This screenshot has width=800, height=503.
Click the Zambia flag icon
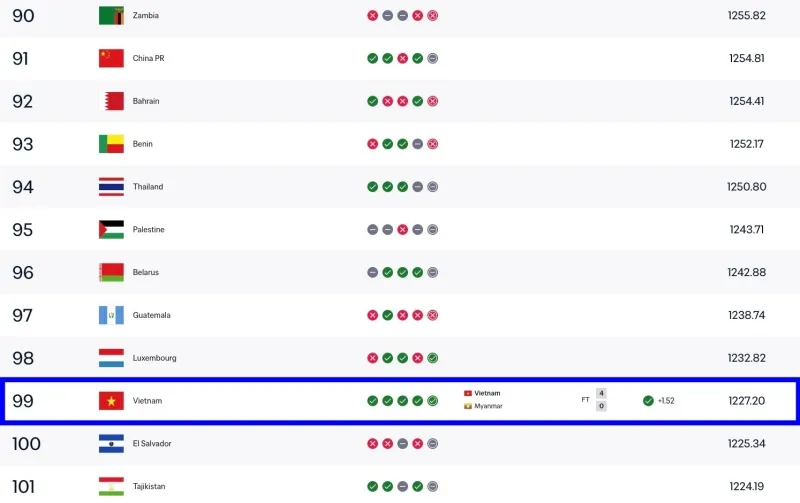point(111,15)
